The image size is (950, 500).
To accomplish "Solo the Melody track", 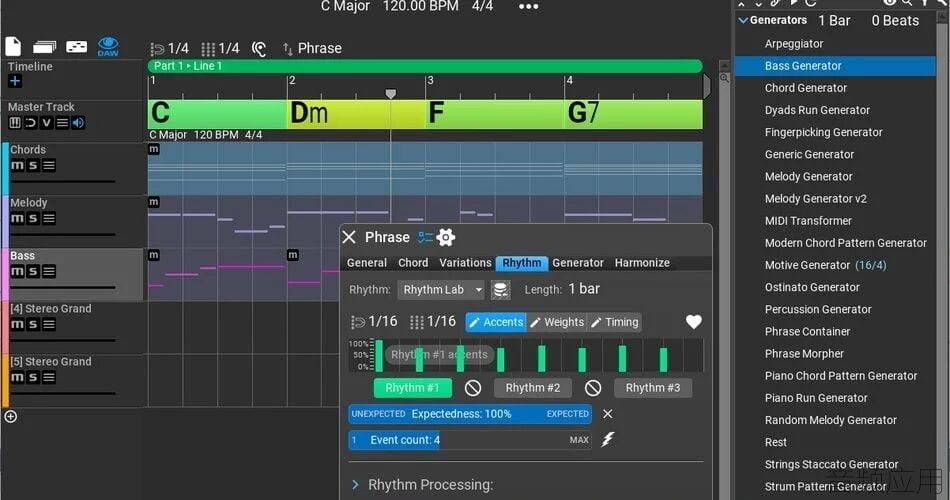I will coord(33,218).
